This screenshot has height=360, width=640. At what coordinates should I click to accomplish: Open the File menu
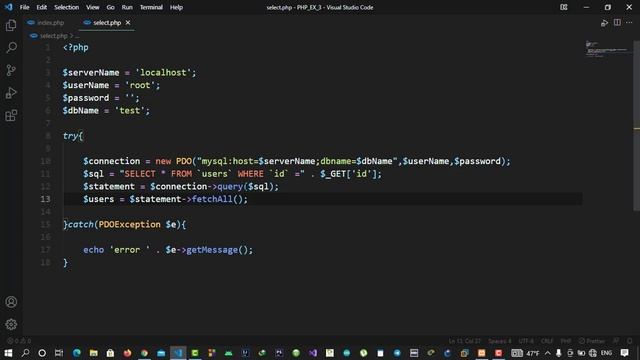click(24, 7)
